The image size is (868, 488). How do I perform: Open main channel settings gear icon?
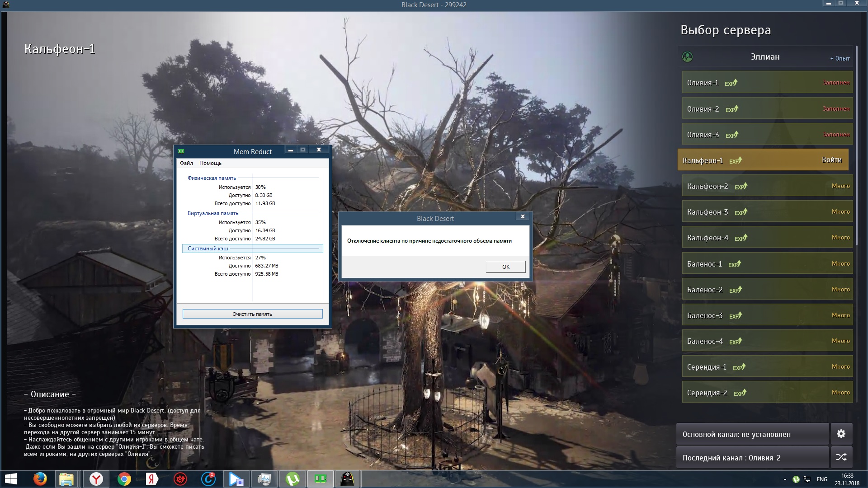841,434
